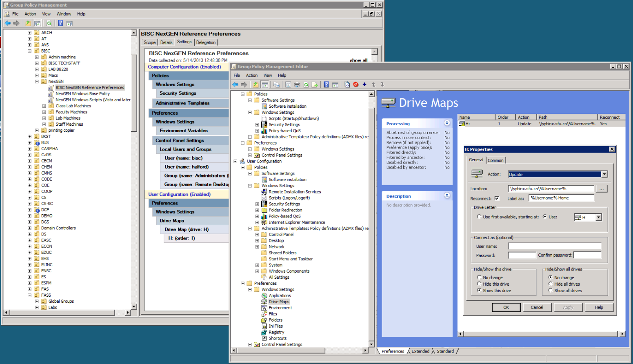Image resolution: width=633 pixels, height=364 pixels.
Task: Click the blue plus New icon in the Editor toolbar
Action: (x=364, y=84)
